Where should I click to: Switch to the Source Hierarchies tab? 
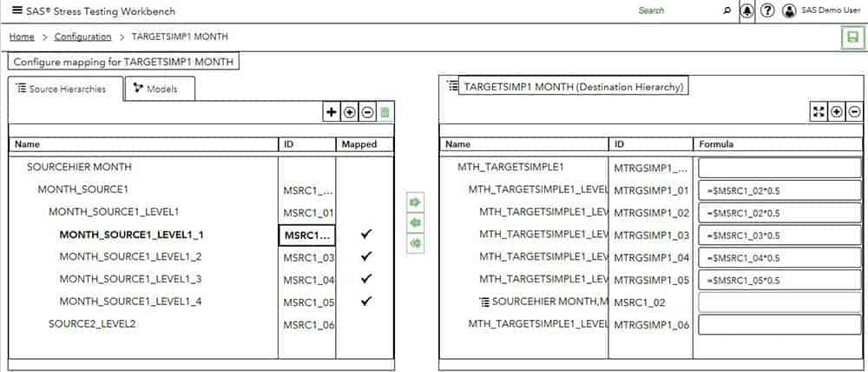pos(66,89)
